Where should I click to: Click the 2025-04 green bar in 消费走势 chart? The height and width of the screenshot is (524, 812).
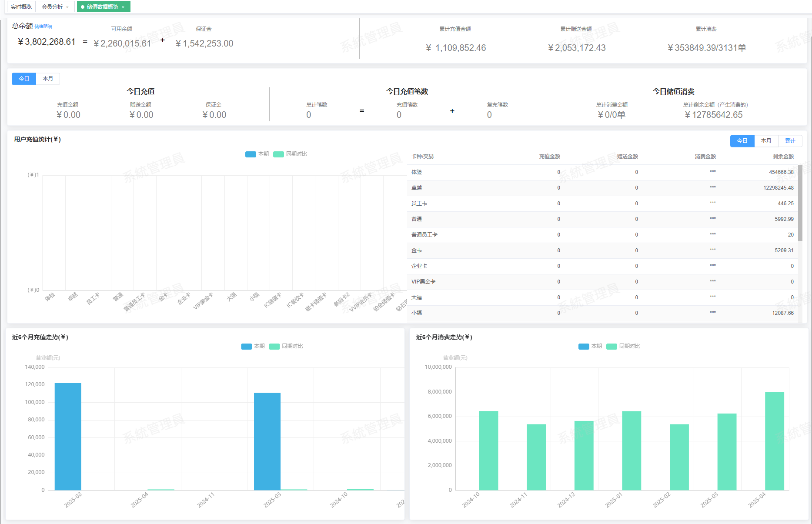(x=774, y=441)
